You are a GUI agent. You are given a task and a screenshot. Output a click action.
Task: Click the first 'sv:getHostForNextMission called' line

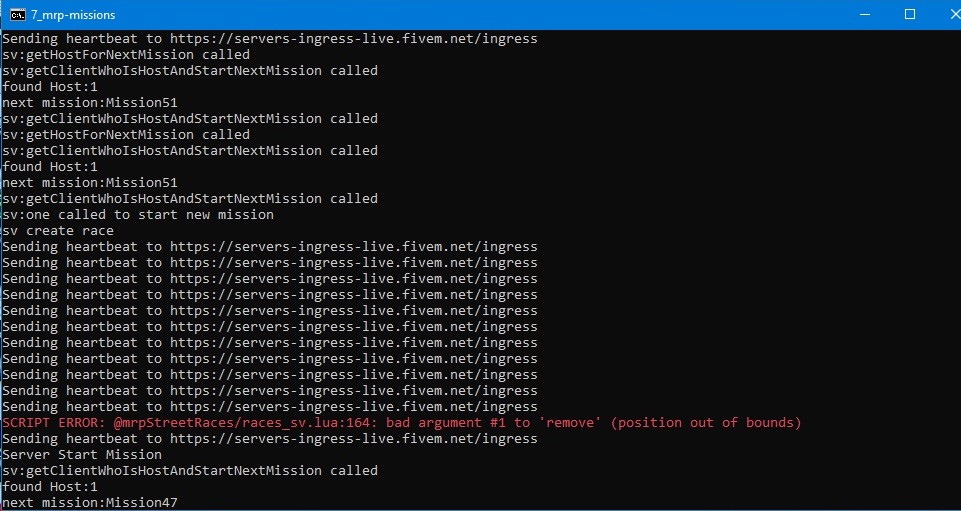tap(126, 55)
